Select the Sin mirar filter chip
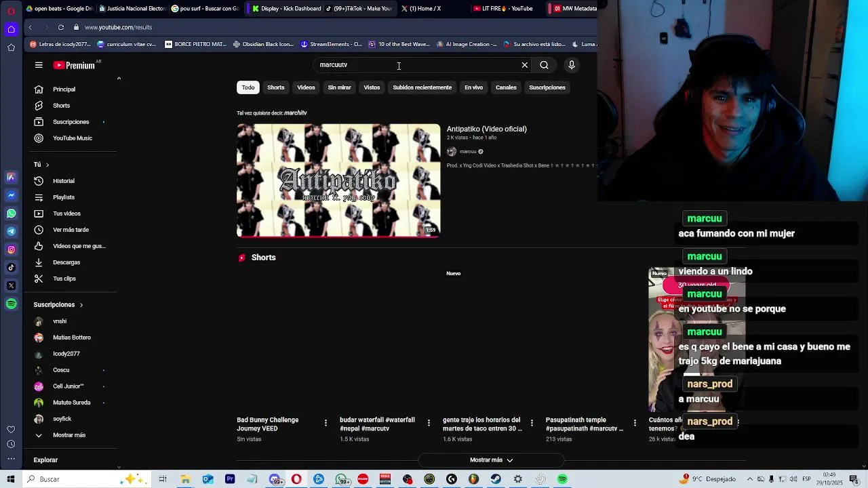Screen dimensions: 868x488 click(x=339, y=87)
